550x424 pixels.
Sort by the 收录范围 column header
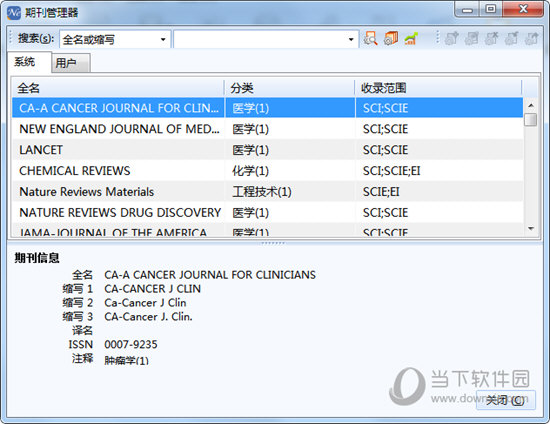pyautogui.click(x=438, y=88)
